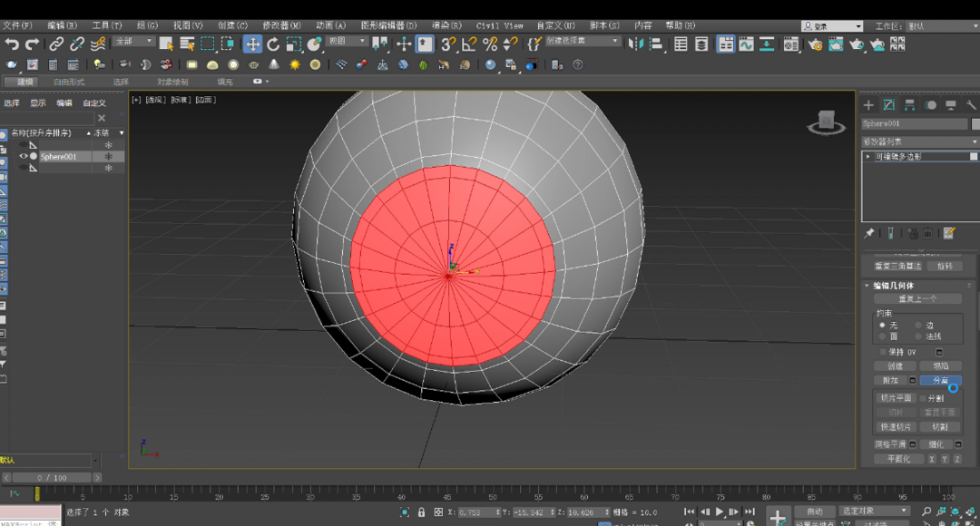Screen dimensions: 980x526
Task: Enable the 保持 UV checkbox
Action: (883, 352)
